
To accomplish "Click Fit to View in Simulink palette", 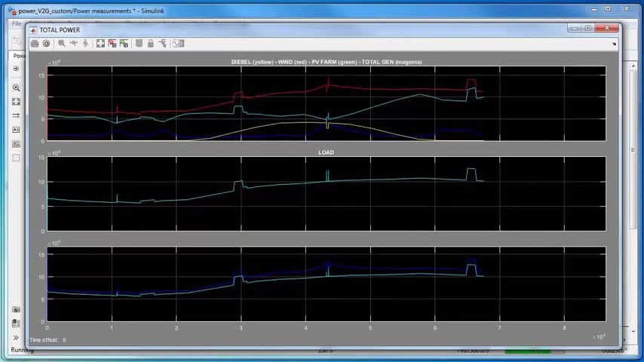I will tap(16, 102).
